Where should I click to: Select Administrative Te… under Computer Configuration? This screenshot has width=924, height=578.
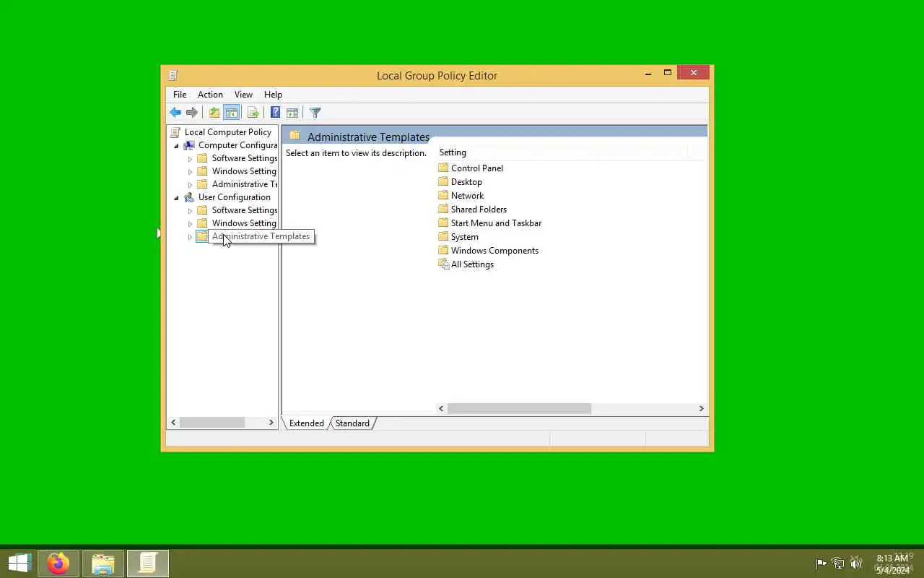click(245, 184)
